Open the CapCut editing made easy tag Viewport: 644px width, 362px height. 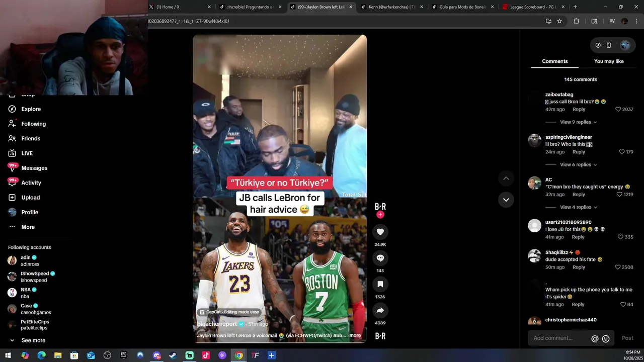pyautogui.click(x=229, y=312)
